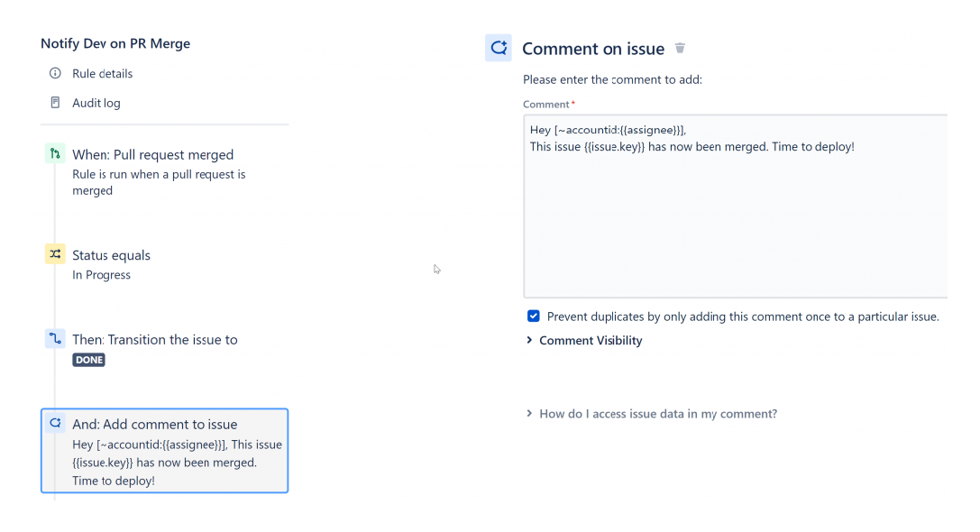The height and width of the screenshot is (532, 980).
Task: Click the Comment on issue header icon
Action: pos(499,48)
